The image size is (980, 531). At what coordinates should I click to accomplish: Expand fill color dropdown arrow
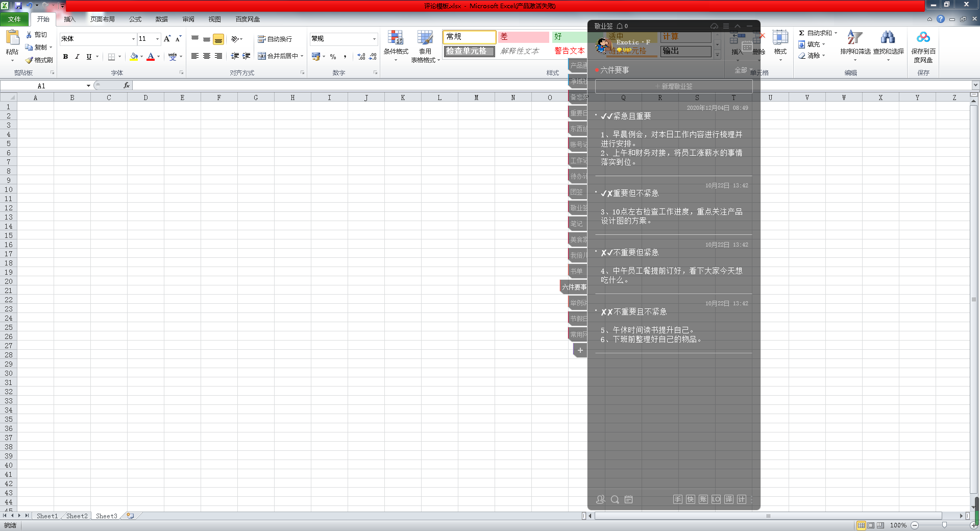tap(141, 57)
